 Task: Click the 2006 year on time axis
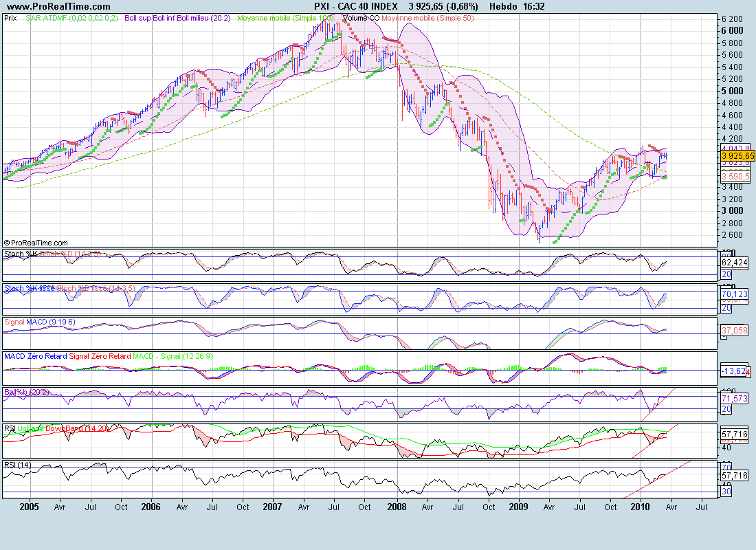coord(151,507)
